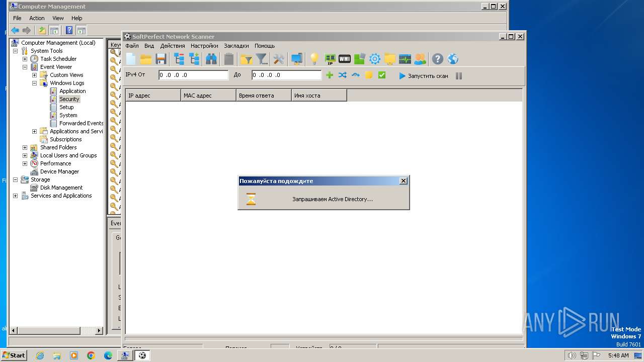Screen dimensions: 644x362
Task: Click the shared network folder icon
Action: click(390, 59)
